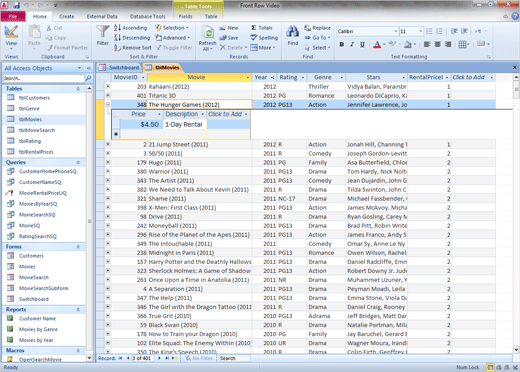Center align text
This screenshot has width=520, height=372.
[x=437, y=44]
